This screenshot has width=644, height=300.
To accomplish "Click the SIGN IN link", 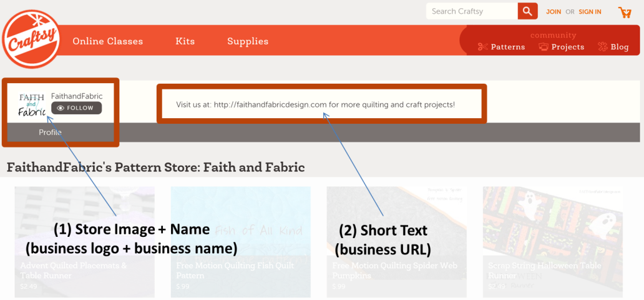I will (590, 12).
